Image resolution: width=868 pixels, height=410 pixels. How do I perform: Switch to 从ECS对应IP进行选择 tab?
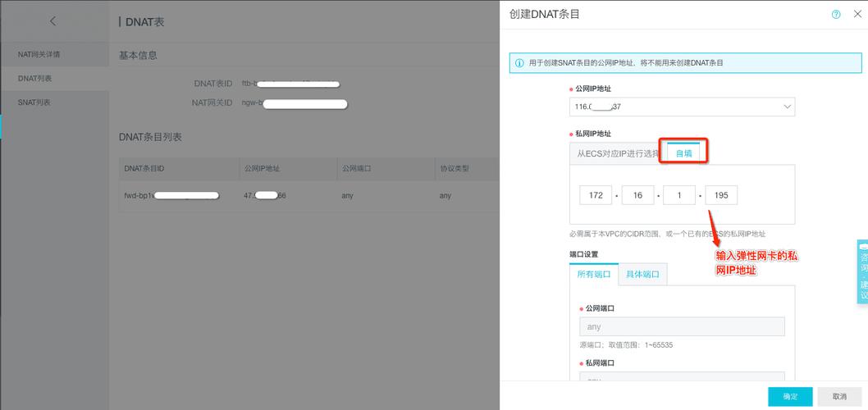[x=619, y=153]
